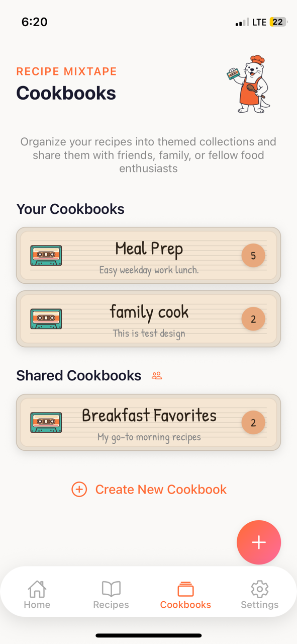Viewport: 297px width, 644px height.
Task: Tap the floating orange plus button
Action: 259,542
